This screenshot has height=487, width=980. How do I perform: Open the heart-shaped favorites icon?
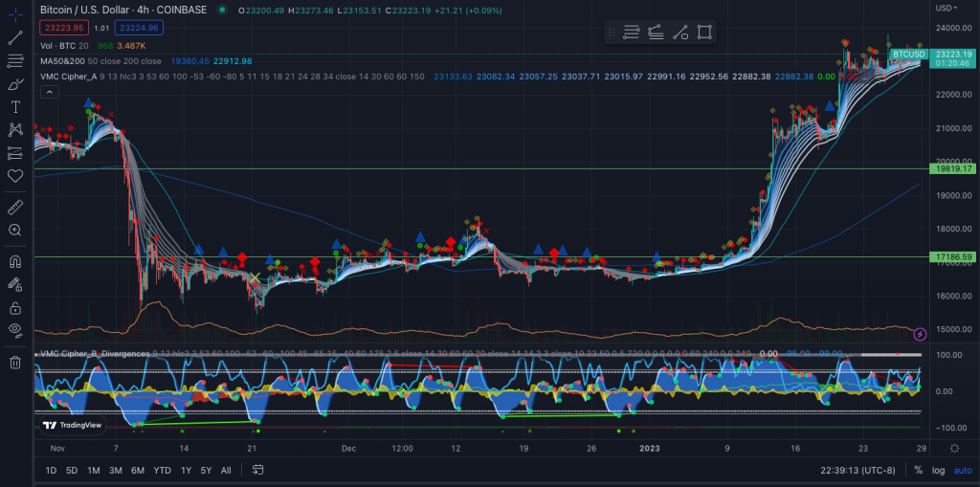click(x=15, y=176)
